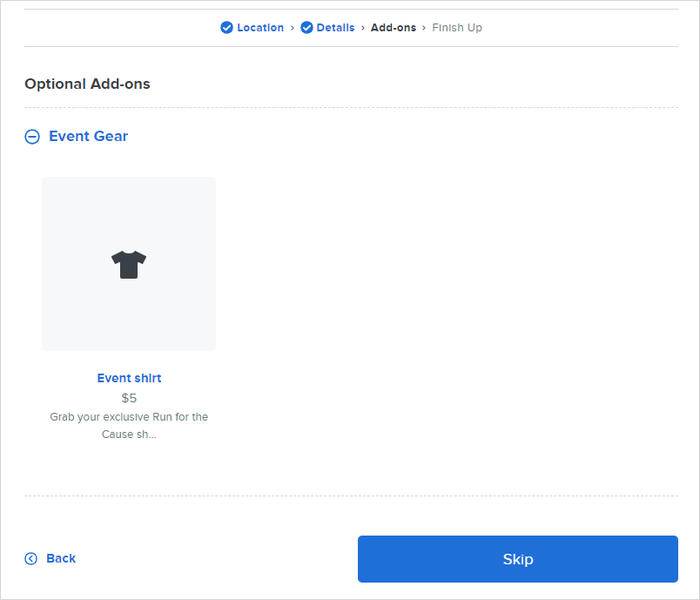The image size is (700, 600).
Task: Open the Event shirt product thumbnail
Action: [129, 263]
